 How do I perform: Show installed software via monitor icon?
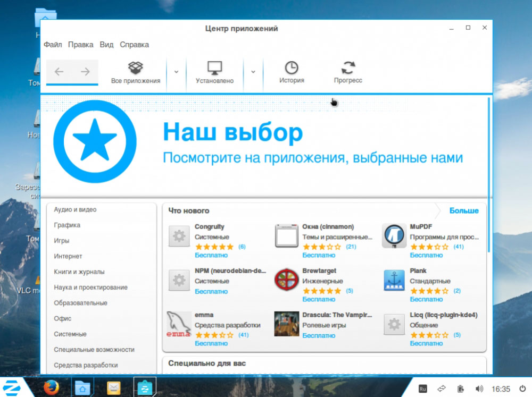click(214, 68)
